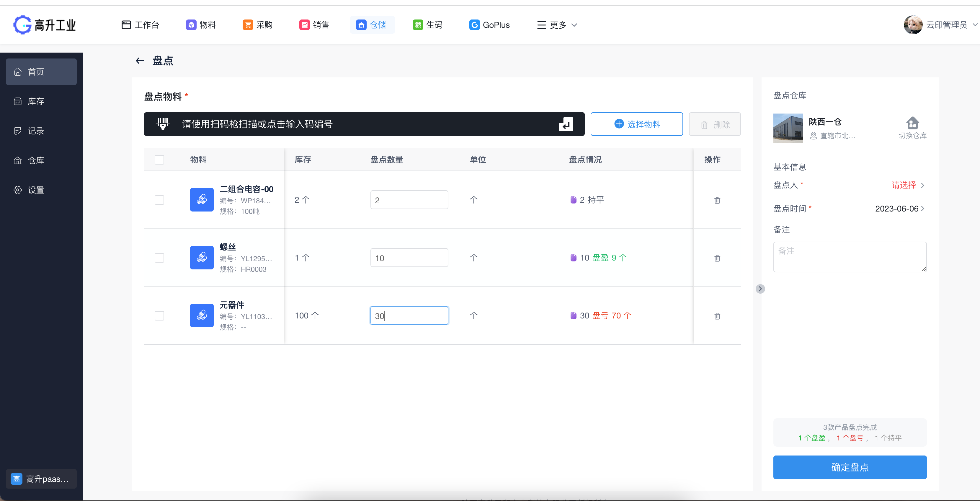Click the 工作台 window icon in top nav

126,25
